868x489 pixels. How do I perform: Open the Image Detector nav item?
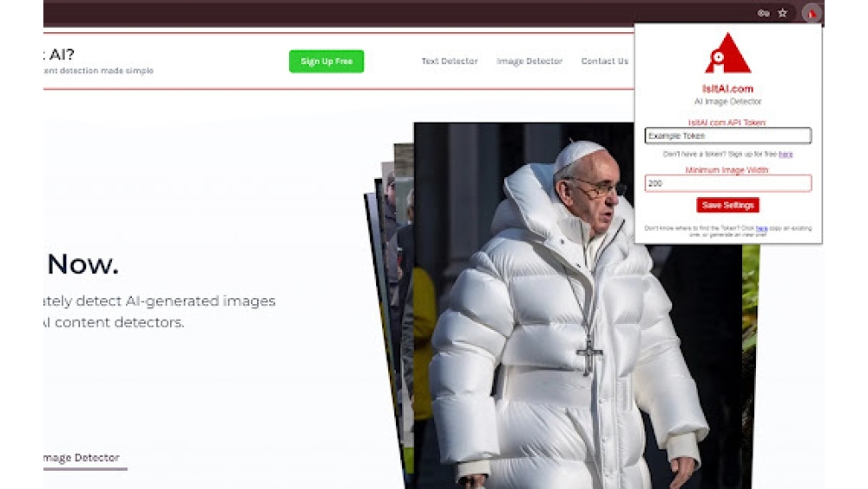pos(529,61)
